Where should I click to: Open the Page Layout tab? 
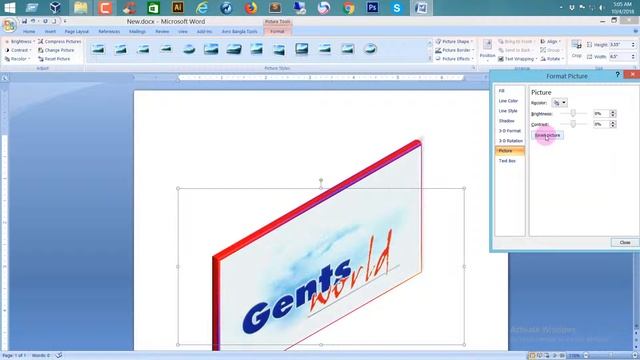coord(76,31)
